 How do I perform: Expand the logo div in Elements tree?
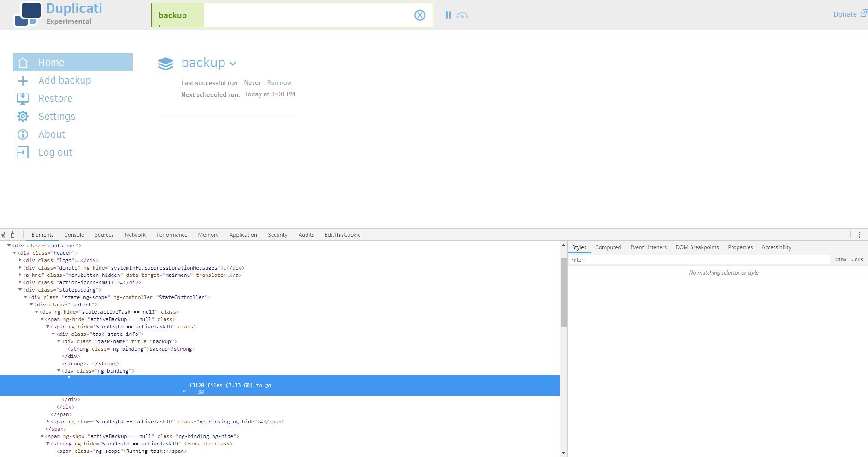click(x=20, y=260)
